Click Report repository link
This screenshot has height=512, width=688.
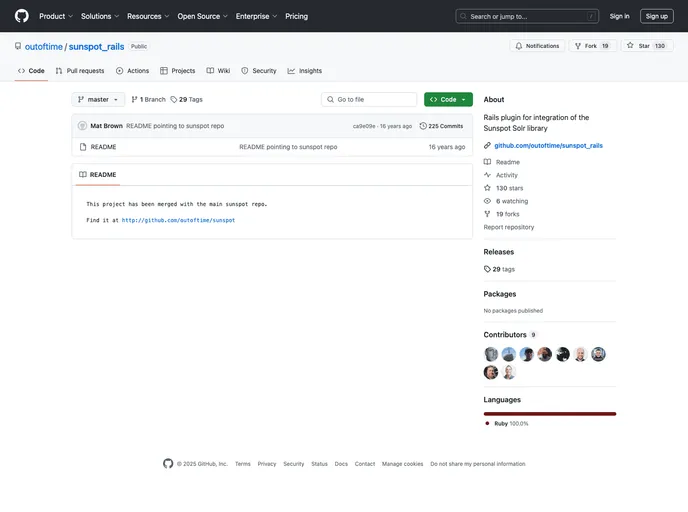509,227
